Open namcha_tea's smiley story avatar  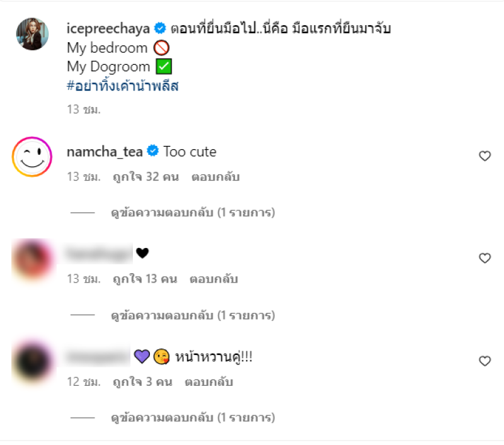coord(31,157)
